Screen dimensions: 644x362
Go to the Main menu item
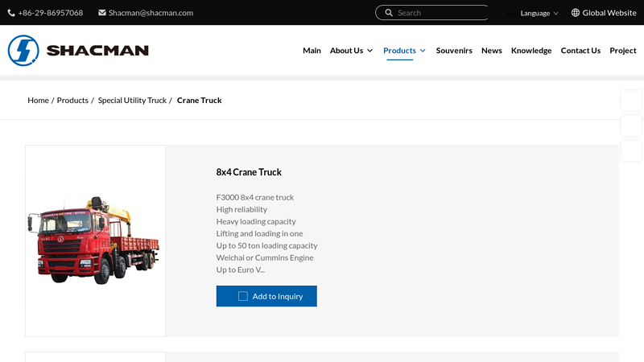312,51
